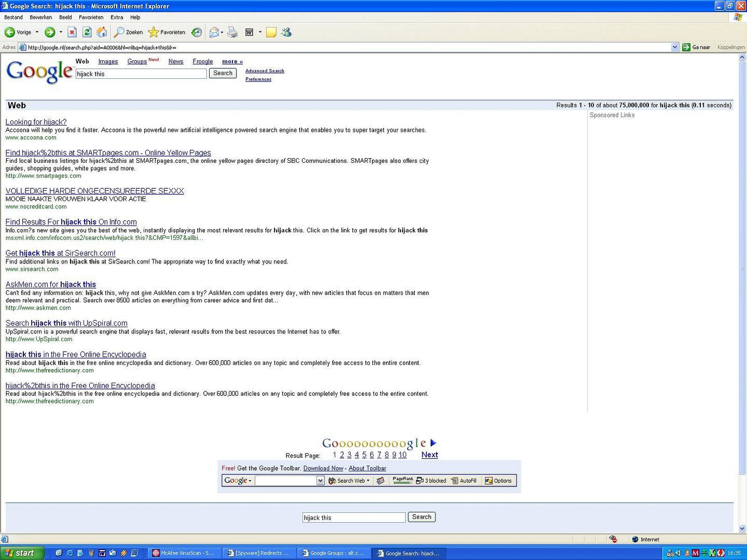Image resolution: width=747 pixels, height=560 pixels.
Task: Go to results page 2
Action: click(x=342, y=455)
